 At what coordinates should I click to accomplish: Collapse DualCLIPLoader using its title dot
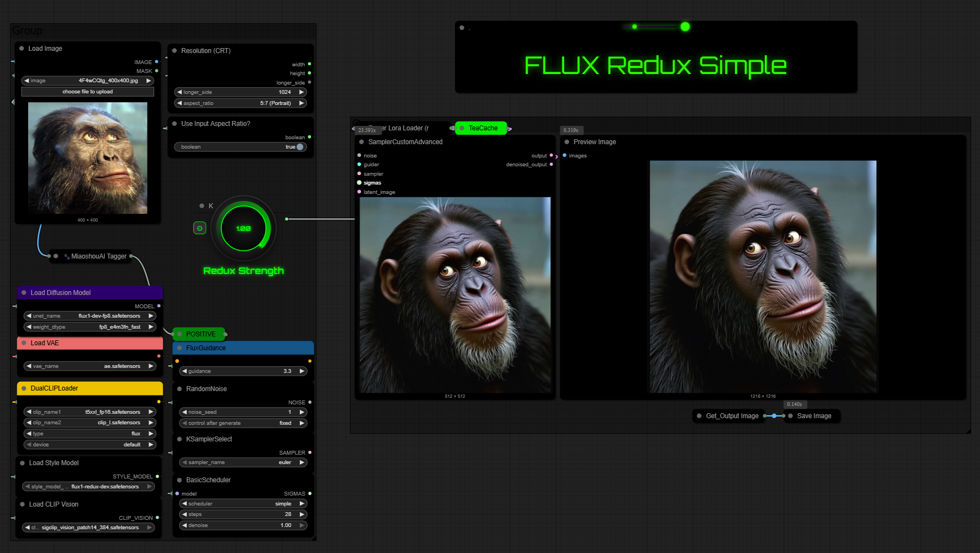coord(24,388)
